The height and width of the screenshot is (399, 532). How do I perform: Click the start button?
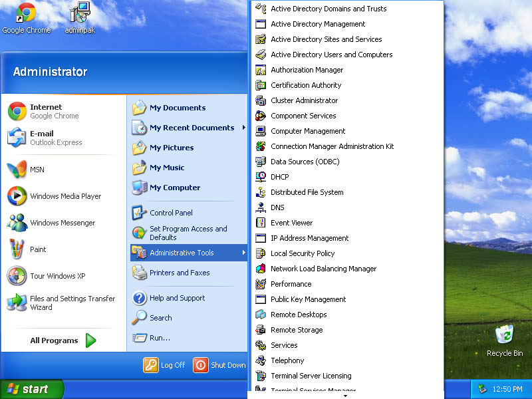32,389
